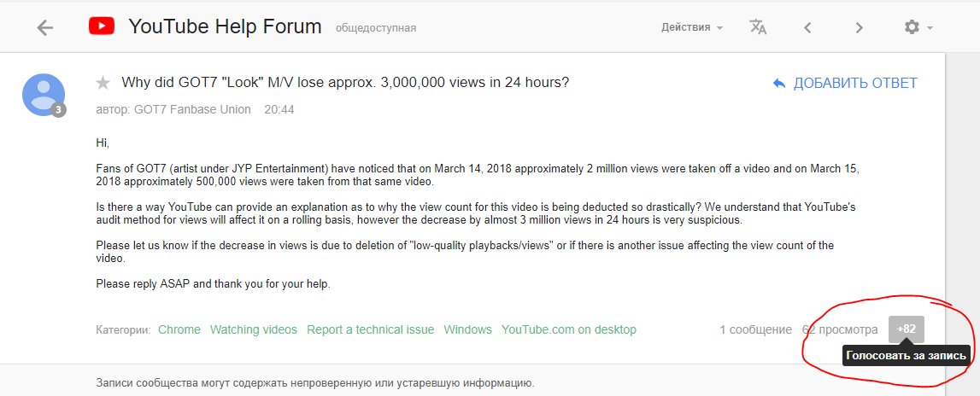
Task: Go back using the left arrow icon
Action: coord(45,27)
